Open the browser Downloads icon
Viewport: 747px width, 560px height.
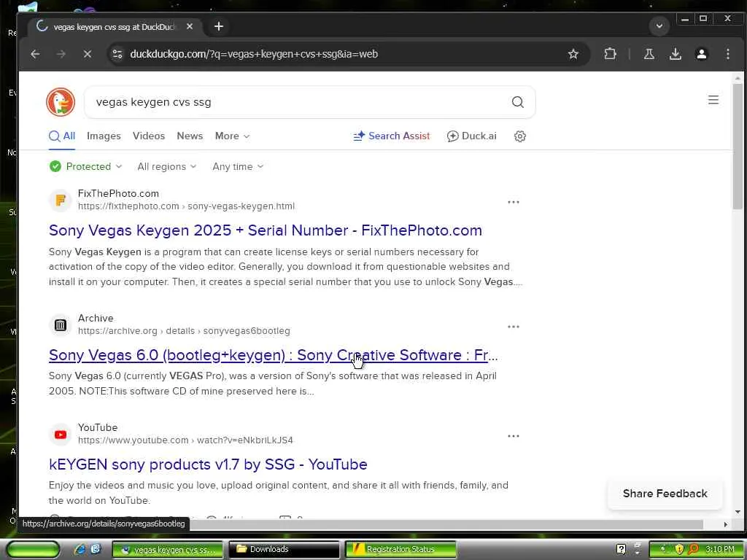[675, 54]
